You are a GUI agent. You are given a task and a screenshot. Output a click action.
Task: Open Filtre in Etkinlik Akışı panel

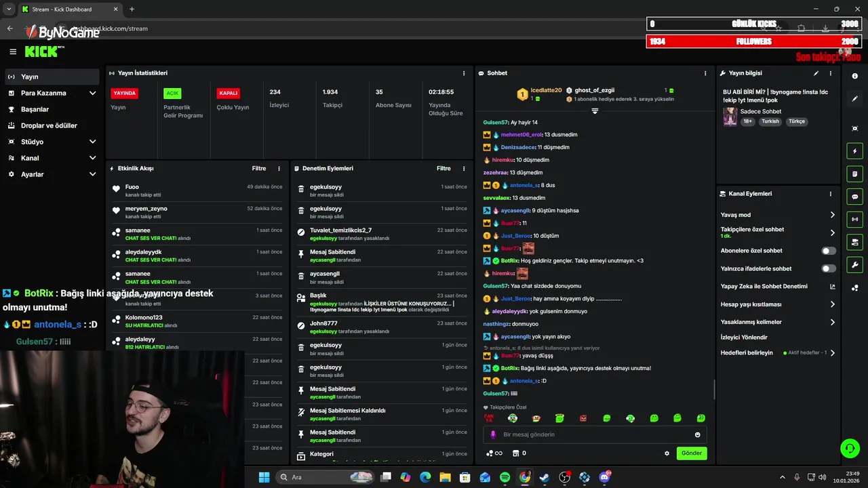pos(259,168)
